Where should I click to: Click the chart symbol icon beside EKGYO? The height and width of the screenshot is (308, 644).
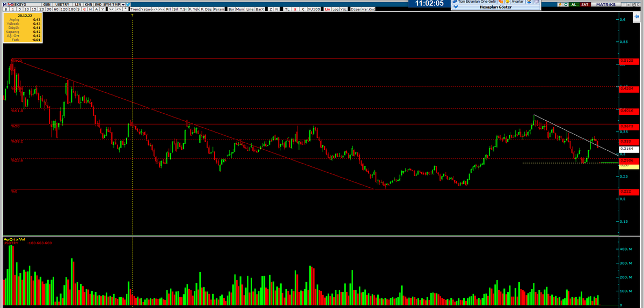pyautogui.click(x=11, y=4)
